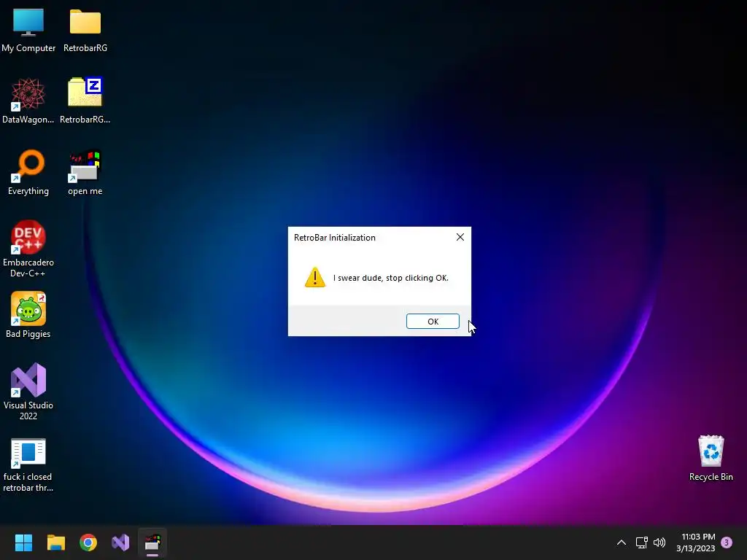Select the 'closed retrobar' desktop shortcut
The height and width of the screenshot is (560, 747).
[x=28, y=464]
